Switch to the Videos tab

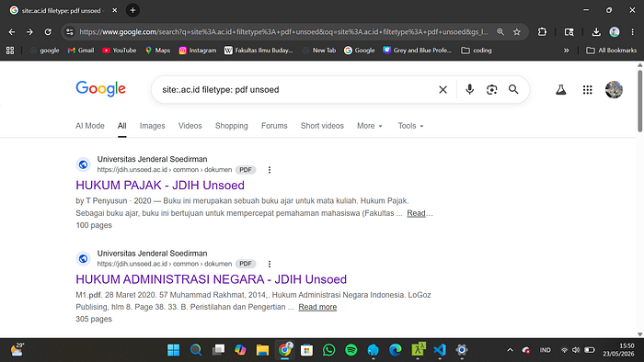190,126
